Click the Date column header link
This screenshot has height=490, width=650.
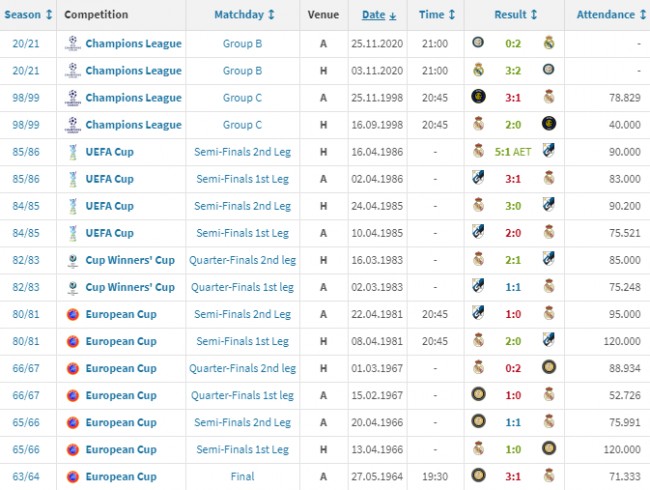click(x=374, y=15)
